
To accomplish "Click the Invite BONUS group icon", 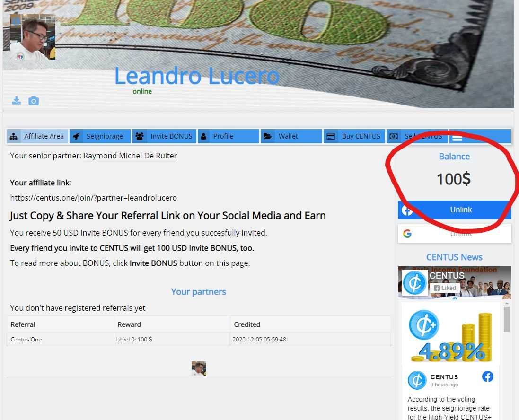I will (140, 136).
